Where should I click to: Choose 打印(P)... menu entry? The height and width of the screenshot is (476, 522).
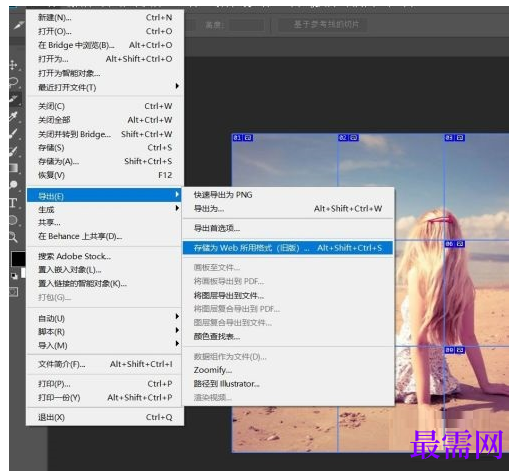(105, 384)
